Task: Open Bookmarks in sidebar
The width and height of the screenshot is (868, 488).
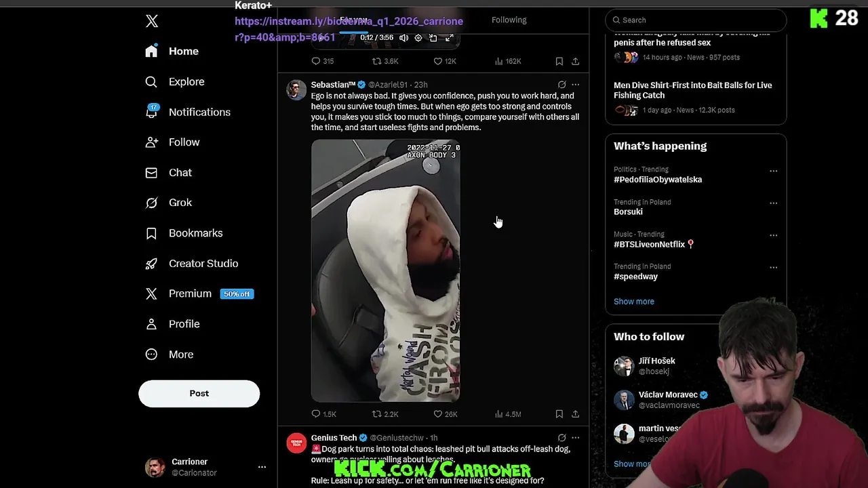Action: point(184,233)
